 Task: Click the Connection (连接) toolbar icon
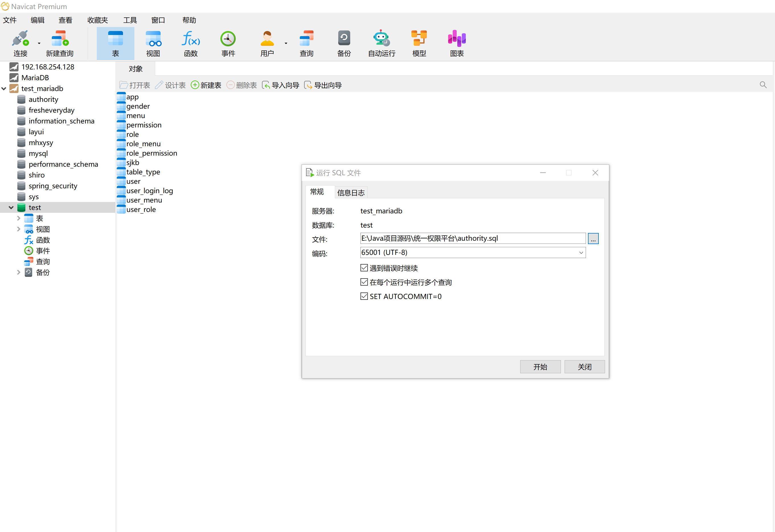pos(20,43)
